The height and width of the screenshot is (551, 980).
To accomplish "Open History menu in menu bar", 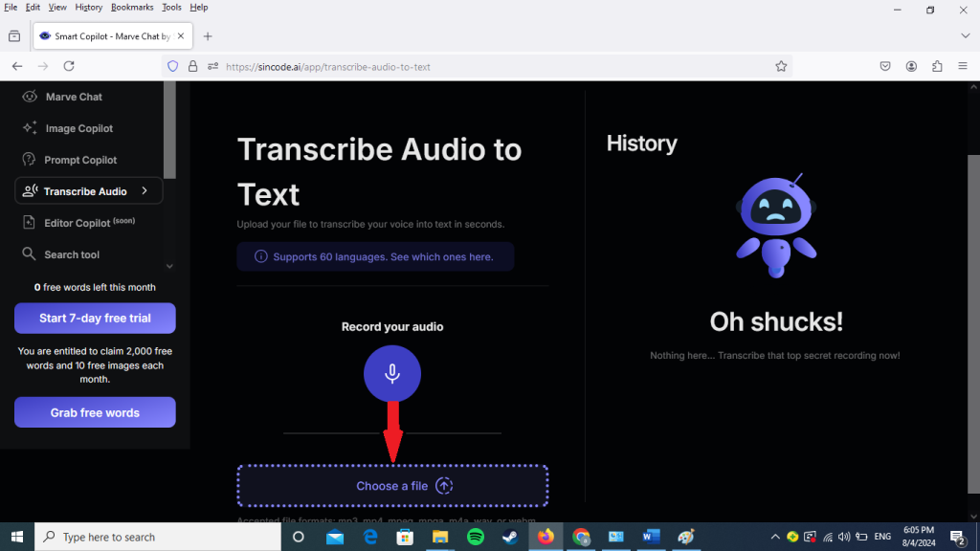I will click(89, 8).
